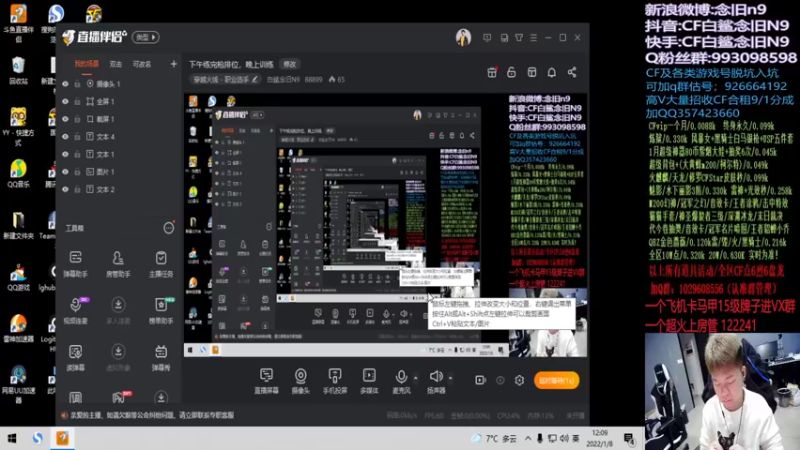Add the 摄像头 camera source

[301, 381]
